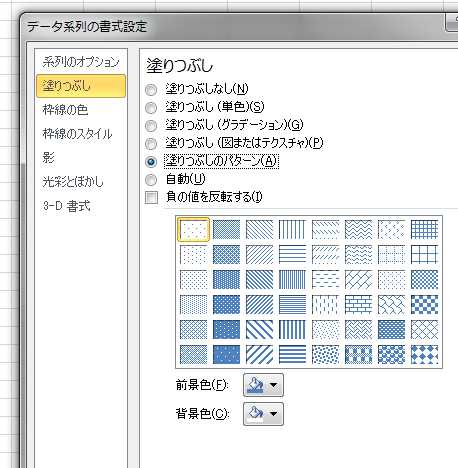Choose the brick wall pattern swatch

point(358,304)
